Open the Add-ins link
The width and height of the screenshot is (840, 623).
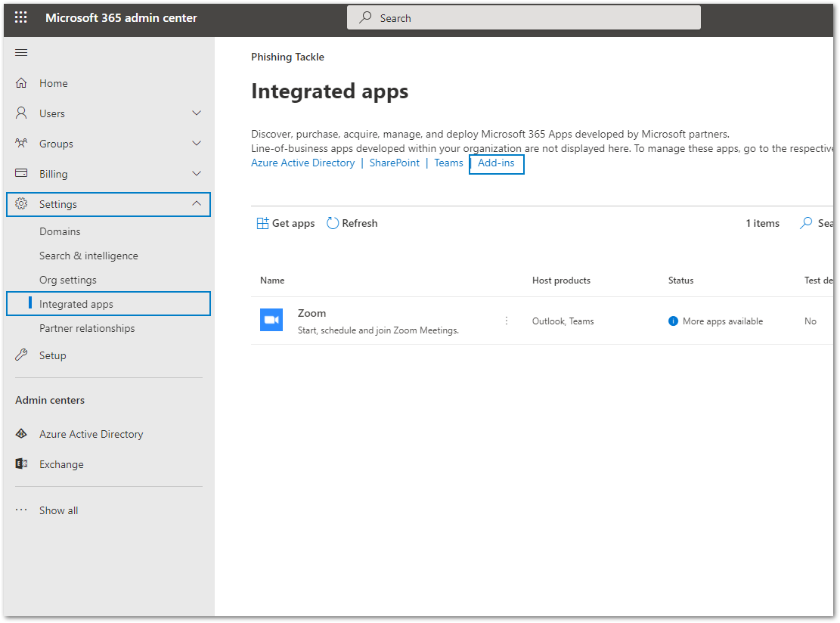click(x=496, y=163)
